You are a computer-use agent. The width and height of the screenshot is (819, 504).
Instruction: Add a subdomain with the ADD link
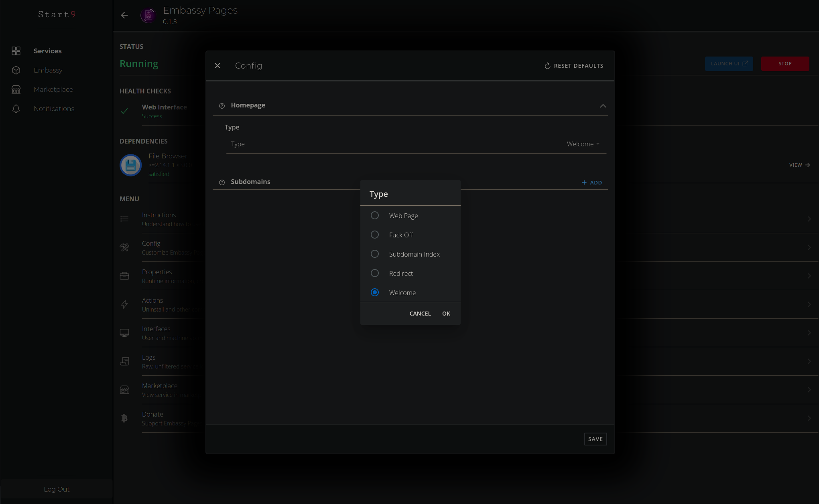(592, 182)
